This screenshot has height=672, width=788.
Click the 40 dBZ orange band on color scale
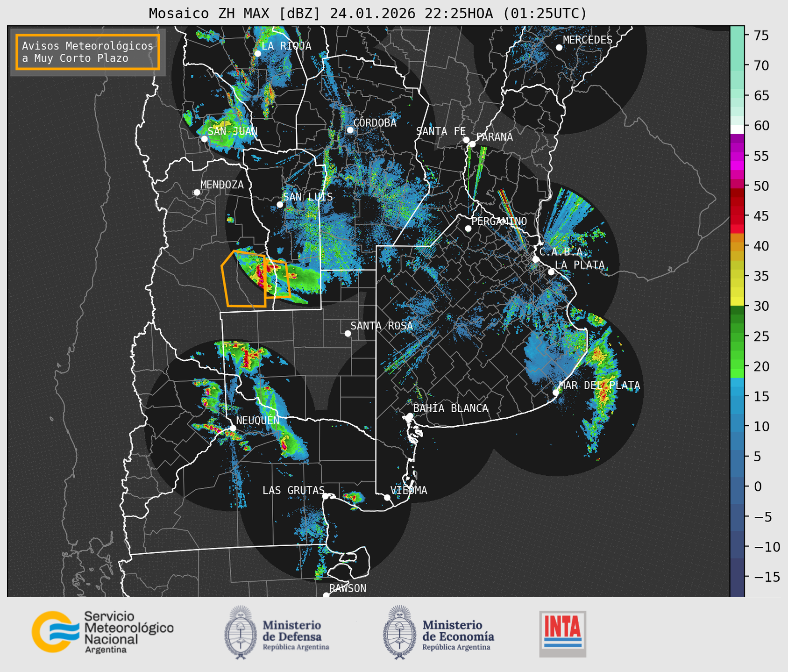click(737, 246)
